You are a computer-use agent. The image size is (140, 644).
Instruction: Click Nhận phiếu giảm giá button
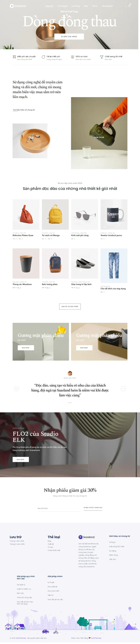93,508
